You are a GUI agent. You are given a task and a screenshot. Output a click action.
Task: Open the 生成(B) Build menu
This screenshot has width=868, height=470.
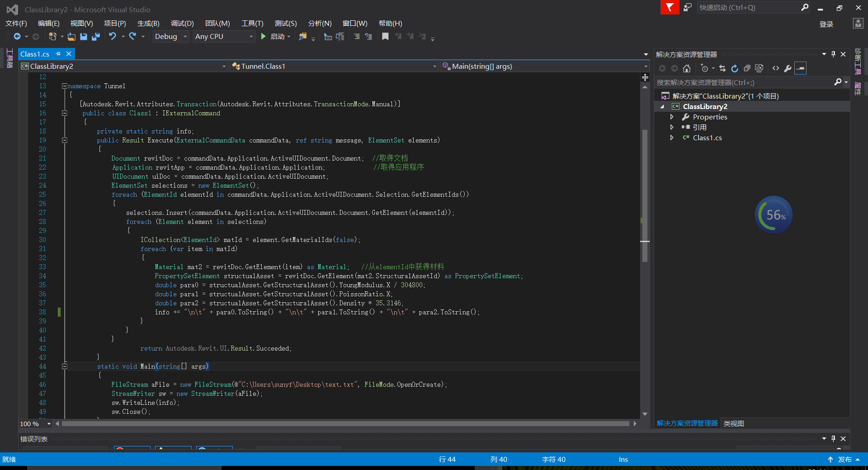(x=148, y=24)
